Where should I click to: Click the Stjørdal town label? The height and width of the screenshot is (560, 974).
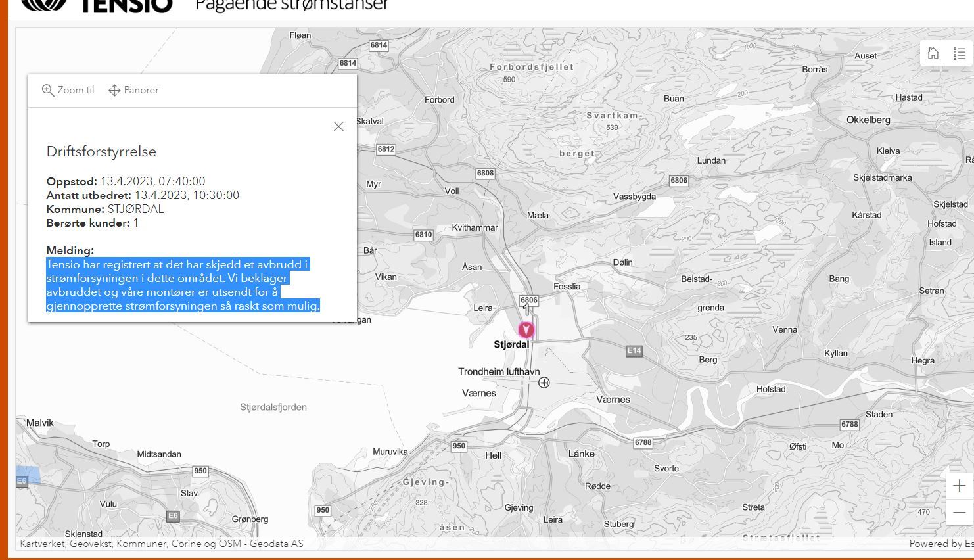tap(511, 344)
